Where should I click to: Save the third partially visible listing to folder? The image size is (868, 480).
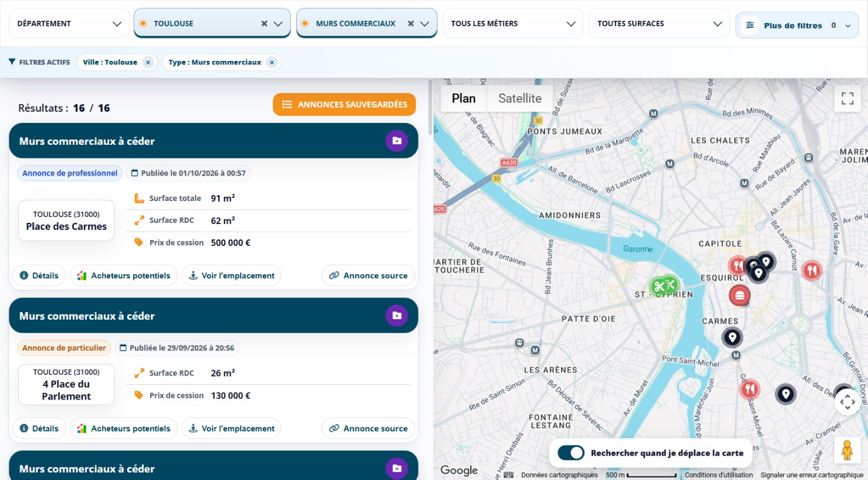(x=397, y=469)
